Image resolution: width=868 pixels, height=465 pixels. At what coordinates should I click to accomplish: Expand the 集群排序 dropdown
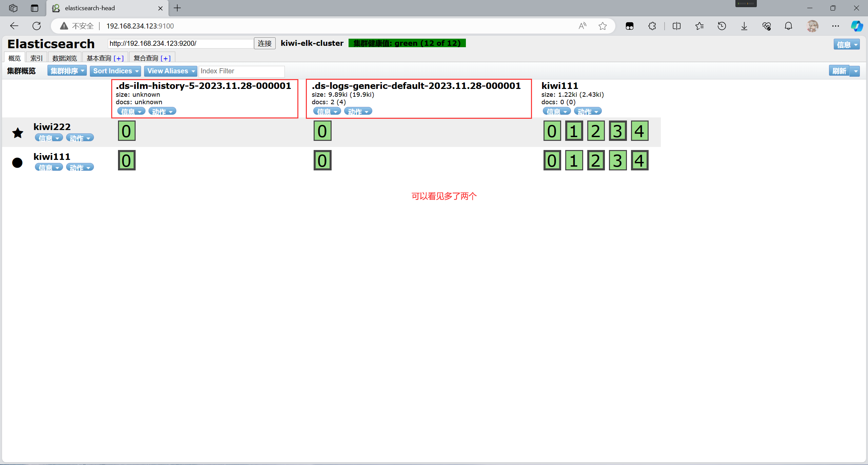(x=67, y=71)
